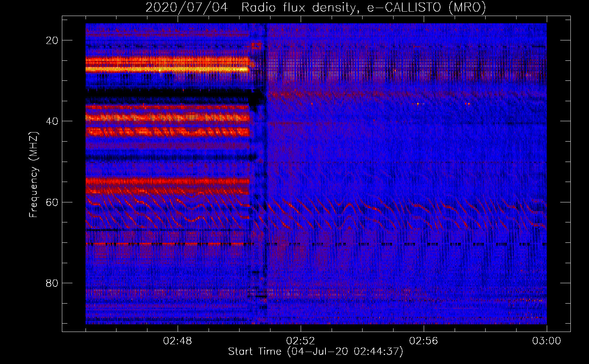
Task: Click the frequency tick label 80
Action: (x=52, y=283)
